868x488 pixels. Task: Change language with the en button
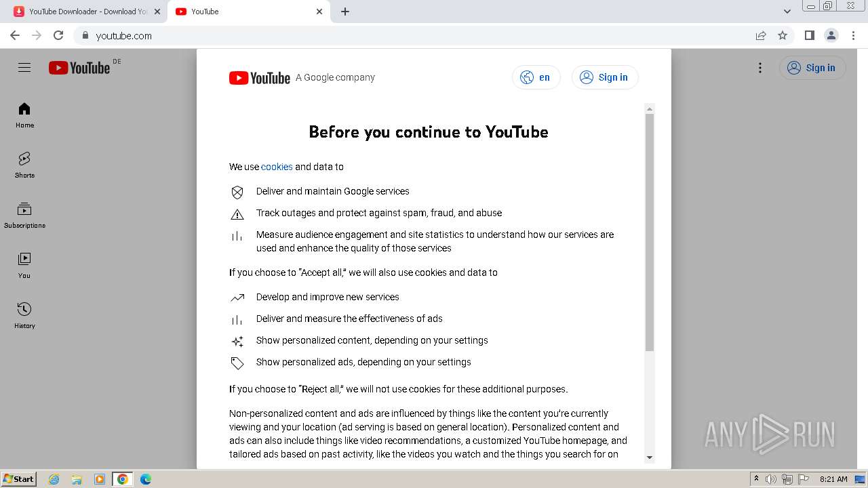click(536, 77)
